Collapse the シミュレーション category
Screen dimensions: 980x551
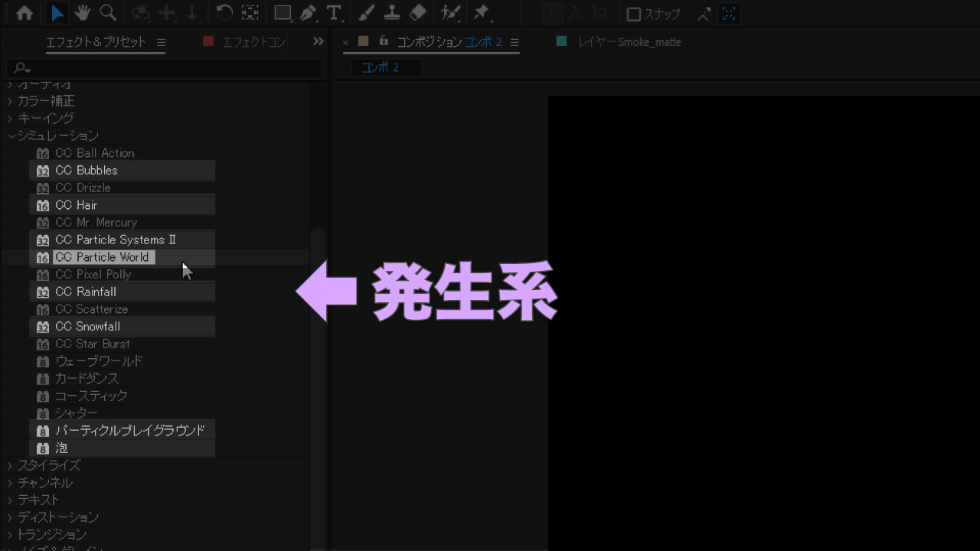11,136
